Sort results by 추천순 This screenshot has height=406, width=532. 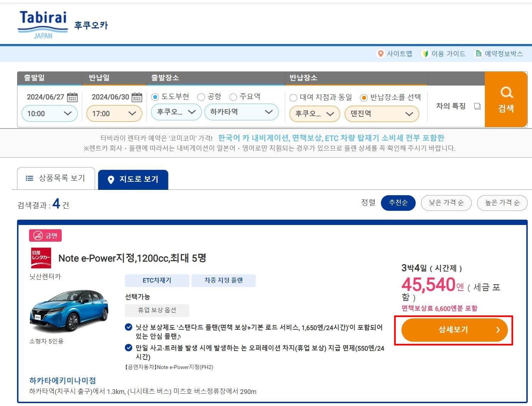pyautogui.click(x=398, y=203)
